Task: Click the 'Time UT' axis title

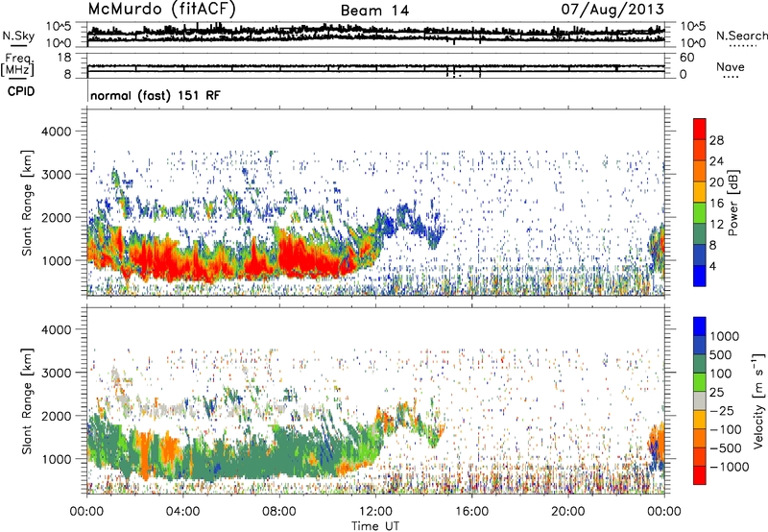Action: [375, 526]
